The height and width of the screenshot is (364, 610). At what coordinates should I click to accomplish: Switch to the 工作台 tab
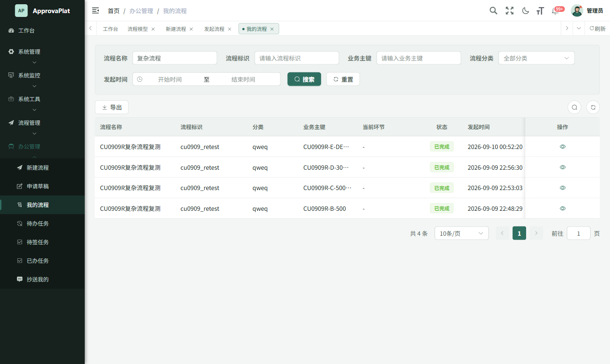coord(110,29)
